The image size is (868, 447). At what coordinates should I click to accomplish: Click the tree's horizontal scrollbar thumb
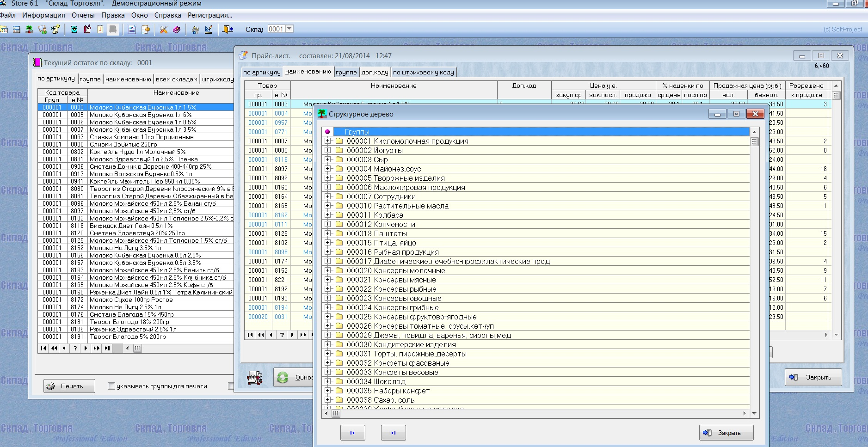[x=336, y=413]
